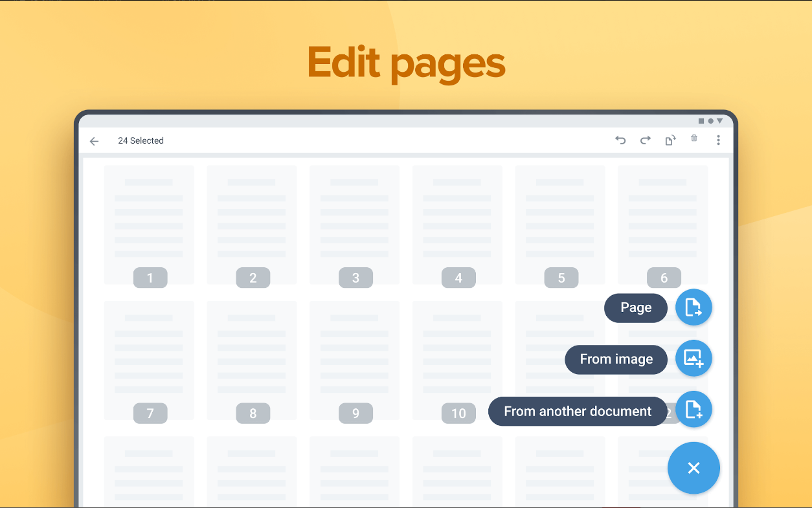Delete the 24 selected pages
The height and width of the screenshot is (508, 812).
[694, 140]
